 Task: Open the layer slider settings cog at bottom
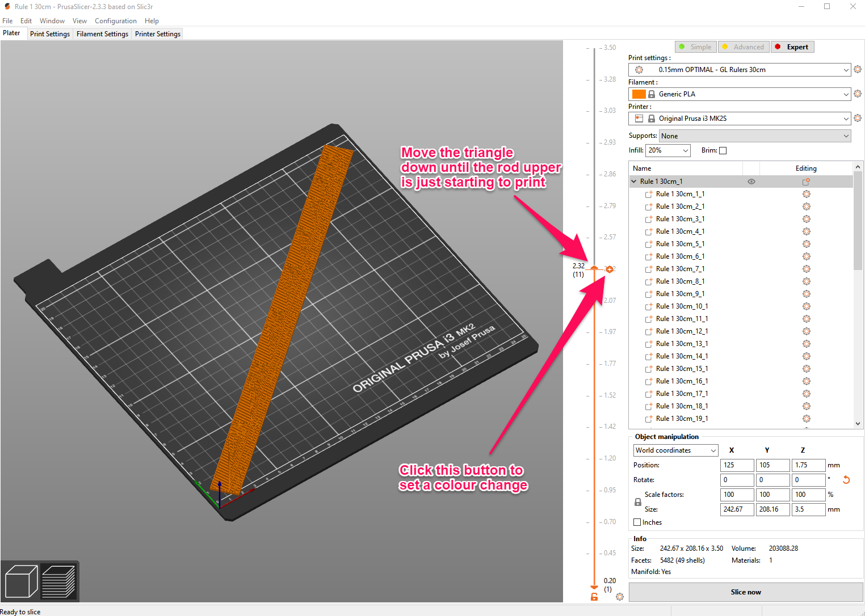point(620,597)
